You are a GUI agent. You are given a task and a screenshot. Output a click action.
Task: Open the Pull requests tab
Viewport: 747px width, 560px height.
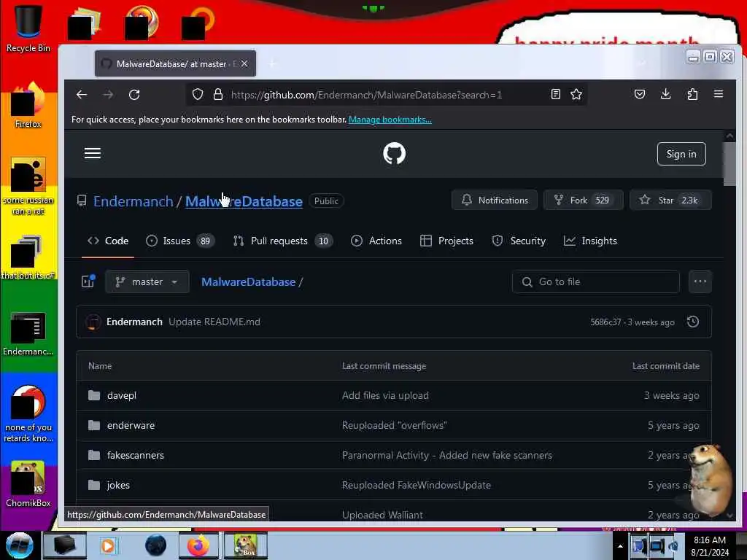(282, 241)
